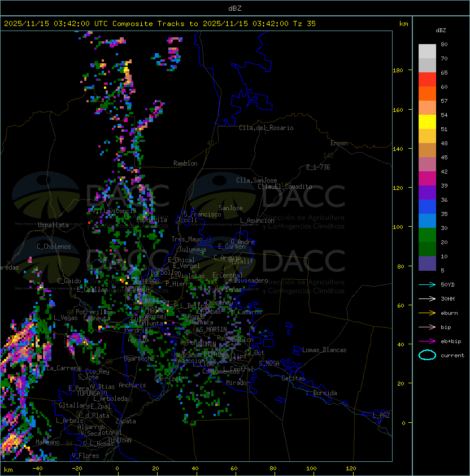Select the red swatch in dBZ legend
The image size is (470, 476).
pos(427,80)
